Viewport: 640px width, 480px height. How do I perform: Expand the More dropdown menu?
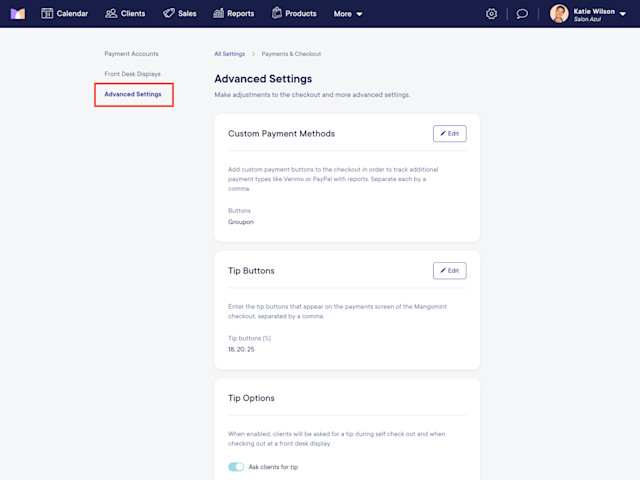[348, 14]
